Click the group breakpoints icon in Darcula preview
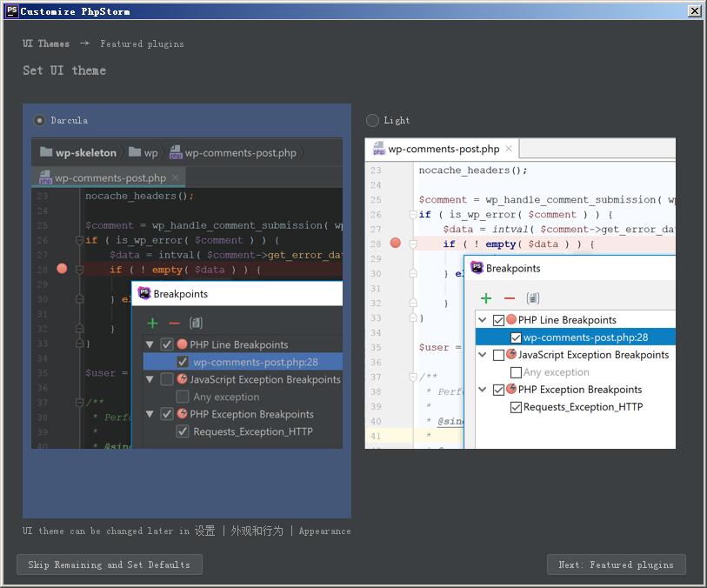Image resolution: width=707 pixels, height=588 pixels. [196, 323]
